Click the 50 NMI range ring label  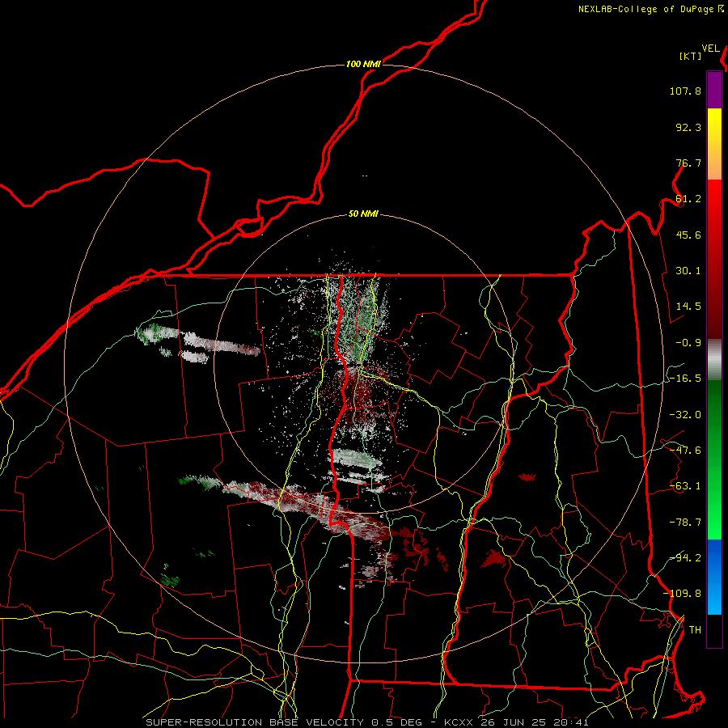click(x=363, y=214)
